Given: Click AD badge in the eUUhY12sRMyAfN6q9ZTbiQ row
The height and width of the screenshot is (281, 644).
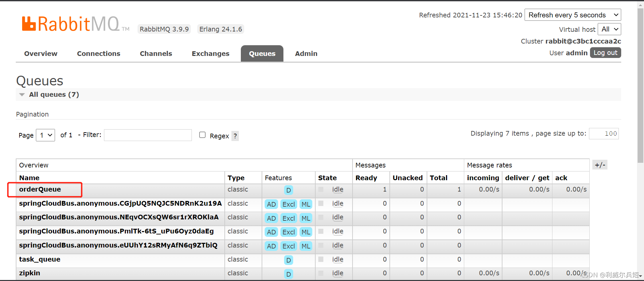Looking at the screenshot, I should pos(271,246).
